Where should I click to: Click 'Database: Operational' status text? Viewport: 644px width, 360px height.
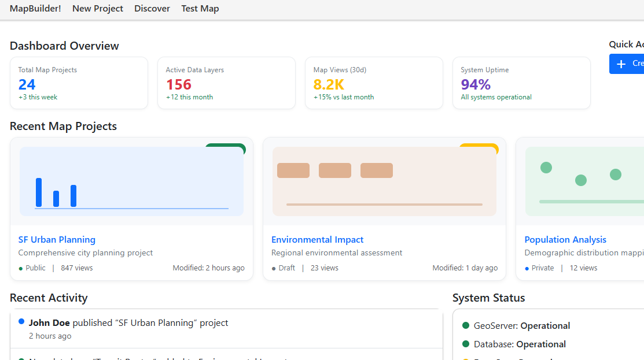click(x=520, y=344)
